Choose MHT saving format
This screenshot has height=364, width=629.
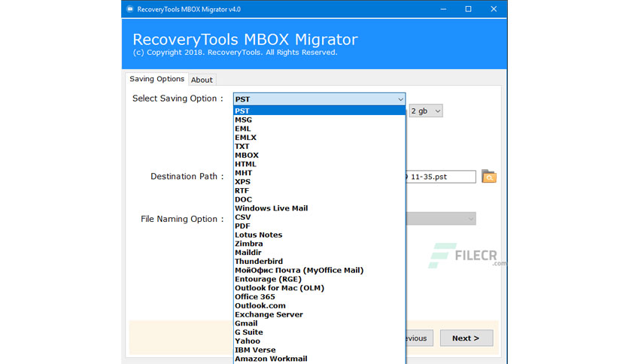319,173
